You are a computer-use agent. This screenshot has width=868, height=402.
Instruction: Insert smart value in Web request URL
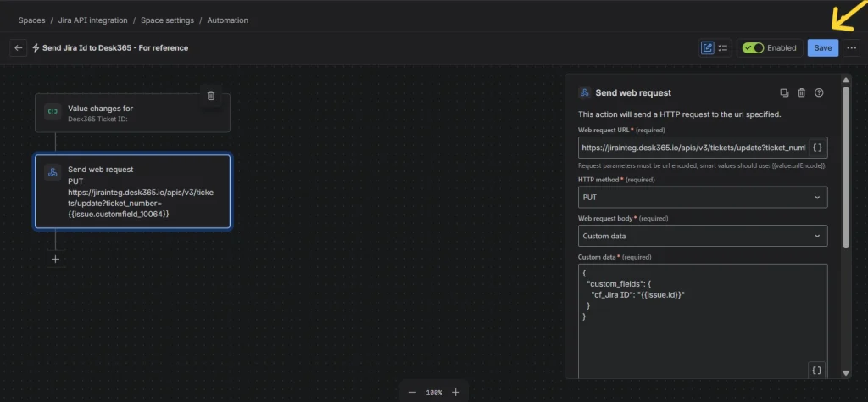click(818, 148)
